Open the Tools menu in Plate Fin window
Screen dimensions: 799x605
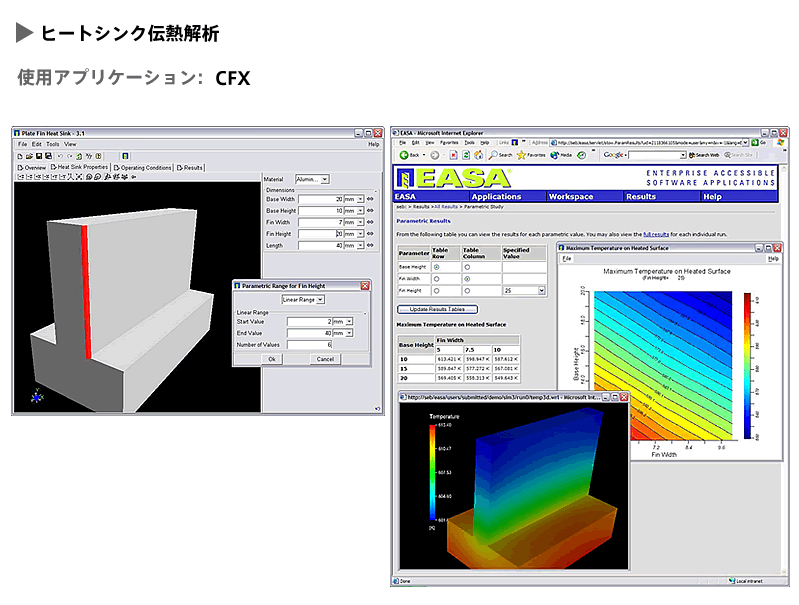click(53, 144)
